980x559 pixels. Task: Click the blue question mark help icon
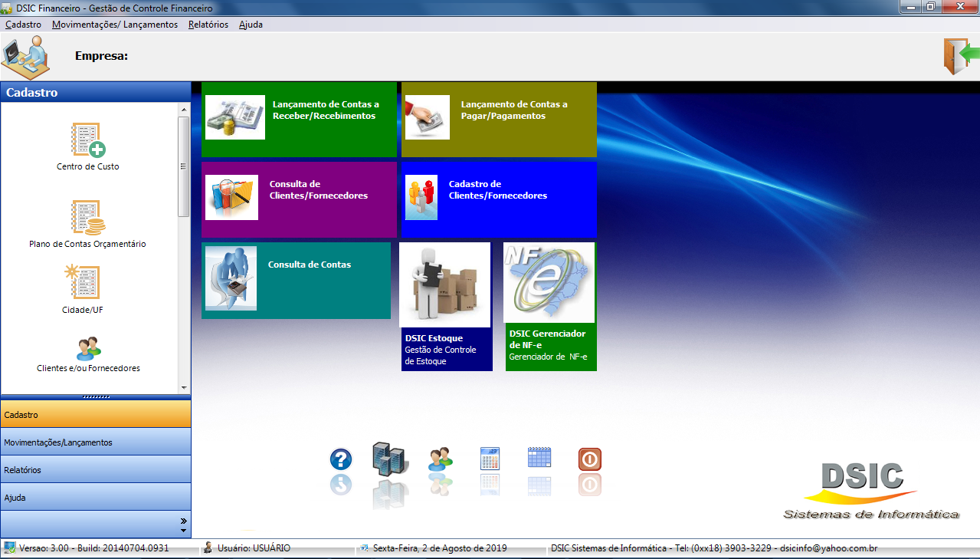click(x=341, y=459)
